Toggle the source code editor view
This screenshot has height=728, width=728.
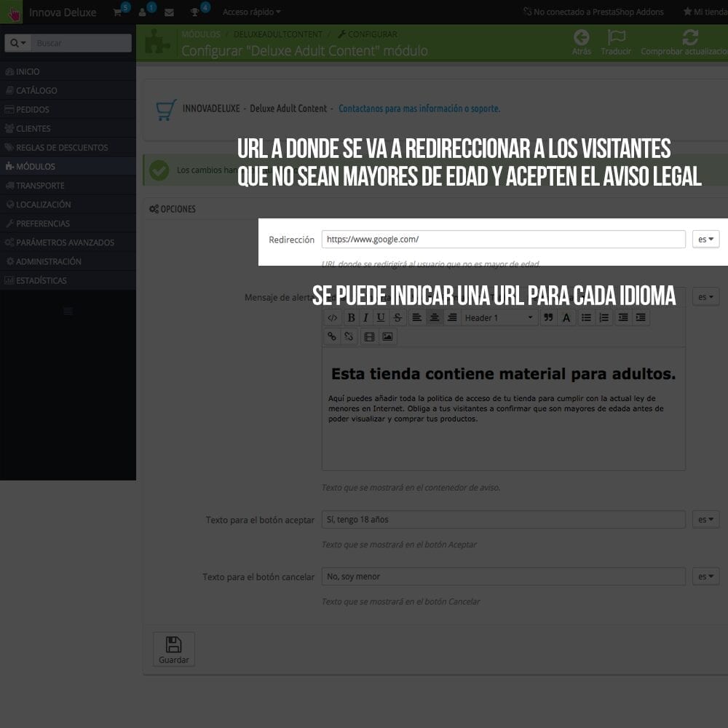[333, 317]
